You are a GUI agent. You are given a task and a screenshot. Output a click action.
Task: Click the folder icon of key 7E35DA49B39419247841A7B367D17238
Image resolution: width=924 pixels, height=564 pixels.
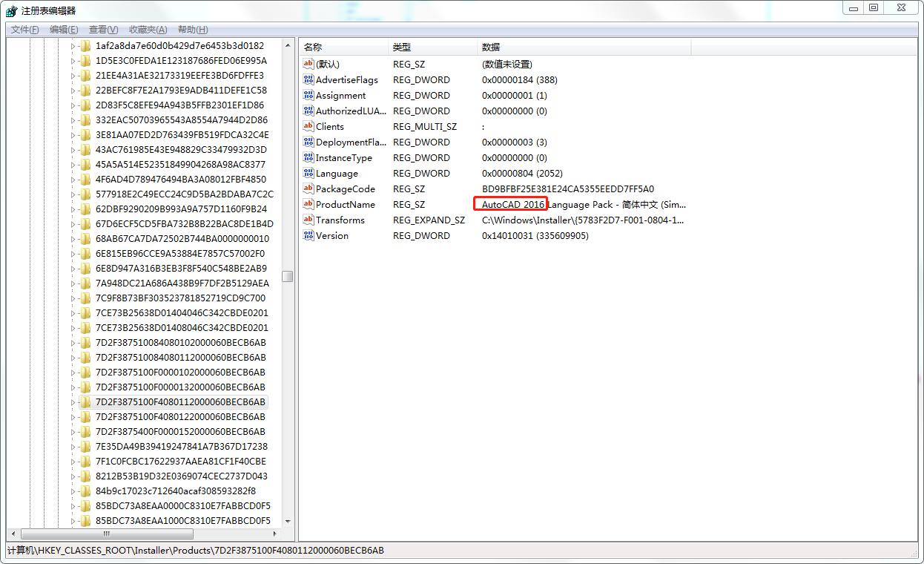point(86,447)
